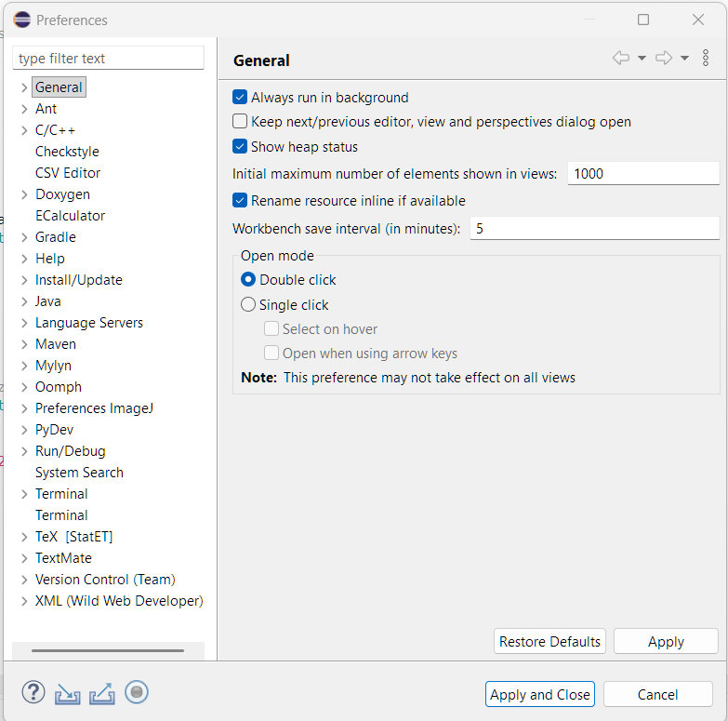Open the forward history dropdown arrow
Image resolution: width=728 pixels, height=721 pixels.
(684, 59)
